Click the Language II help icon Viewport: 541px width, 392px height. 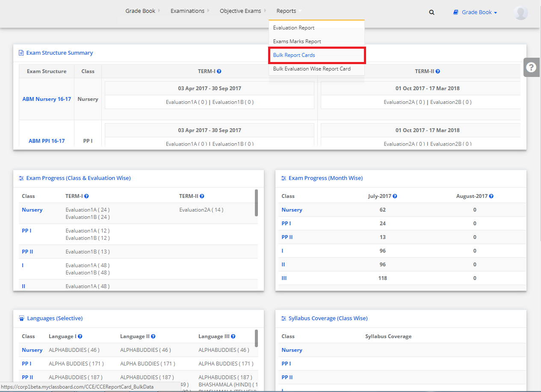pyautogui.click(x=153, y=336)
